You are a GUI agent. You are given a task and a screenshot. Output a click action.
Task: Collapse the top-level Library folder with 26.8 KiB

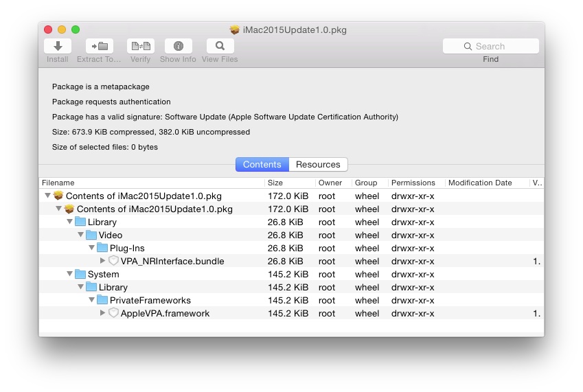pos(69,222)
